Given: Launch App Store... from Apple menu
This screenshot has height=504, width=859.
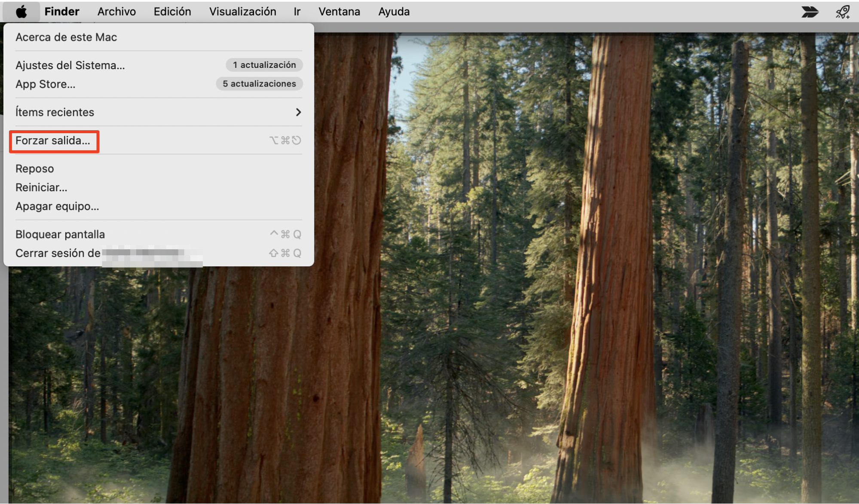Looking at the screenshot, I should (x=46, y=84).
